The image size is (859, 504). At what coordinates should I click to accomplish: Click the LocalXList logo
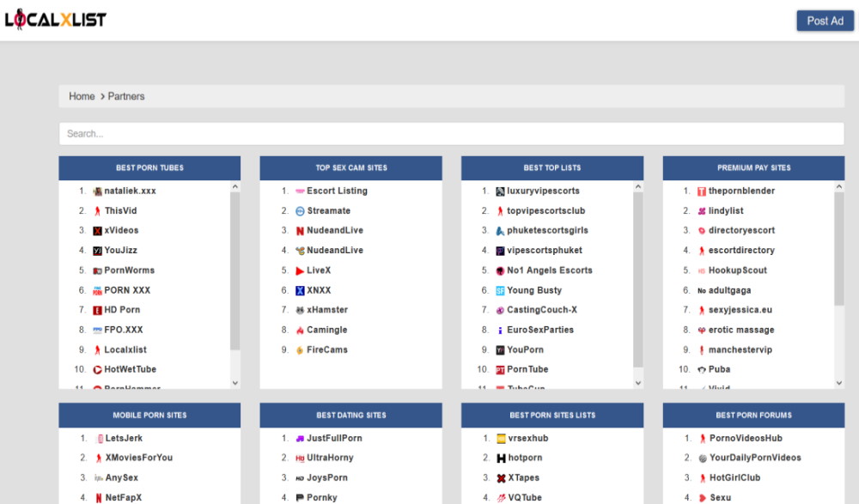pyautogui.click(x=55, y=20)
